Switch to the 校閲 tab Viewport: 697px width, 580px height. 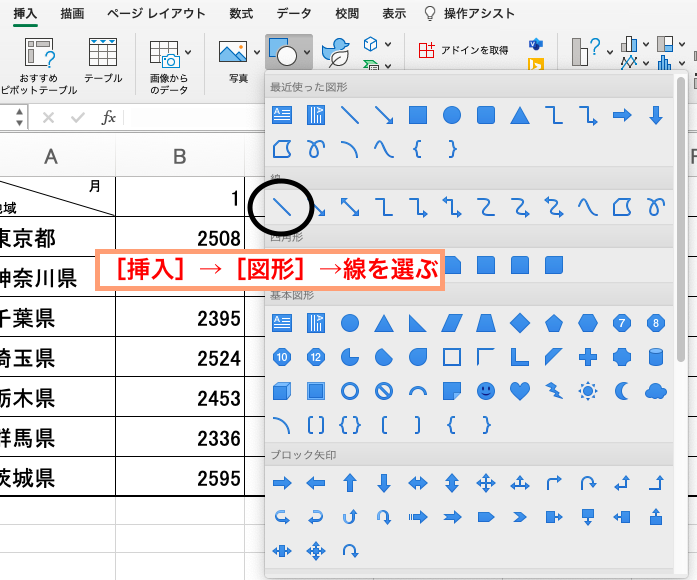point(347,13)
